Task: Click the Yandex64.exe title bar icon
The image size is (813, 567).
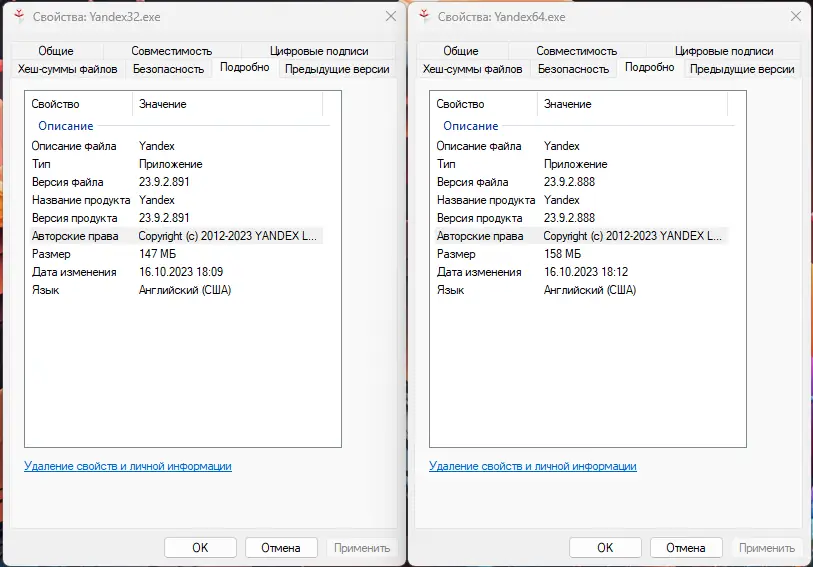Action: (x=424, y=17)
